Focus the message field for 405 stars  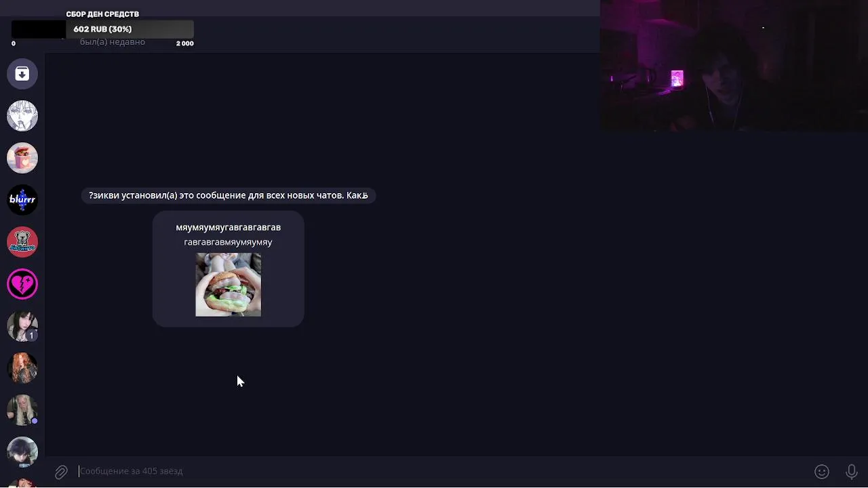click(441, 471)
